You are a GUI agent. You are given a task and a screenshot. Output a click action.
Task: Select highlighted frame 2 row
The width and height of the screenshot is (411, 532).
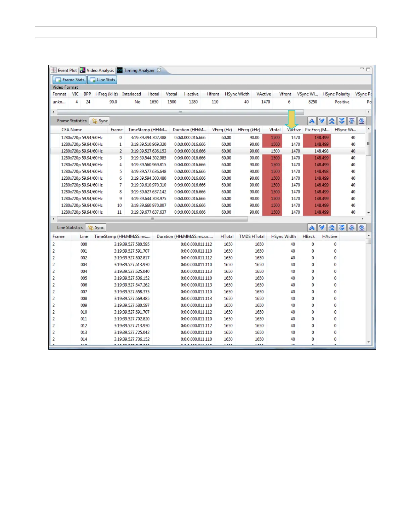208,151
